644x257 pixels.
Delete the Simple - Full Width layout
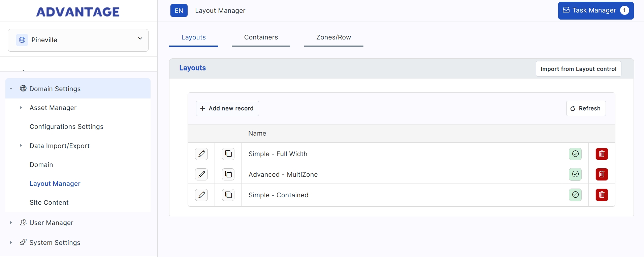pos(602,154)
